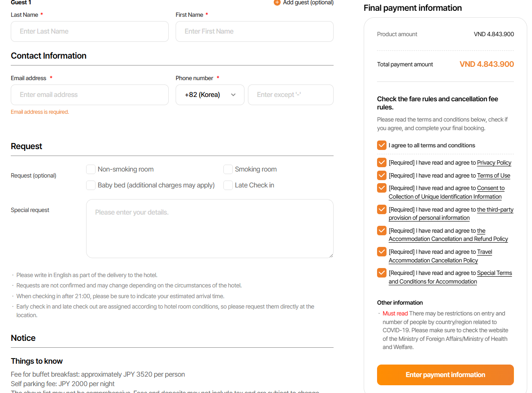Click inside the Special request text area
Screen dimensions: 532x393
pyautogui.click(x=210, y=228)
